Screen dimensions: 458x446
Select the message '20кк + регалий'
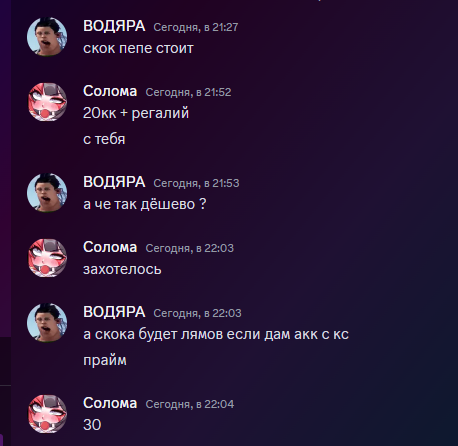[136, 113]
